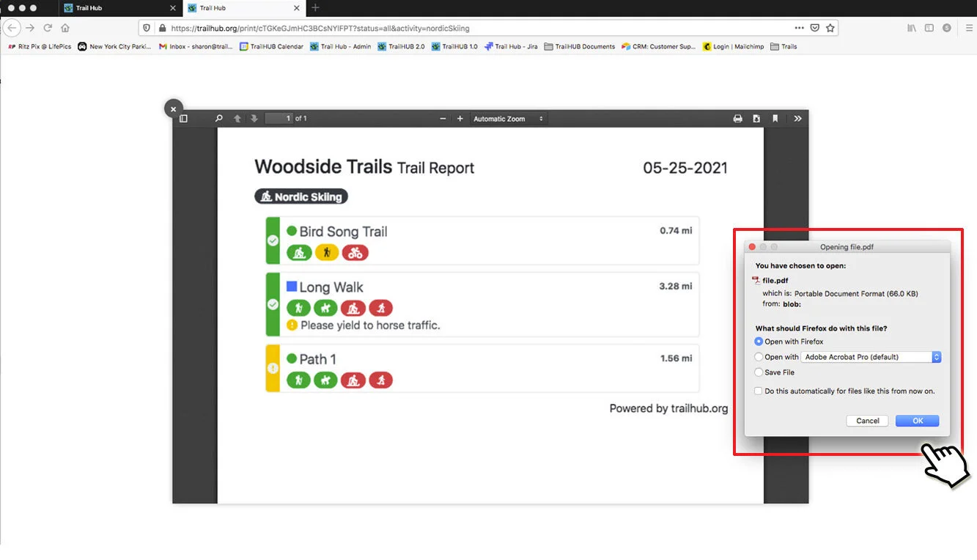Click browser back arrow
This screenshot has width=977, height=560.
pyautogui.click(x=12, y=28)
